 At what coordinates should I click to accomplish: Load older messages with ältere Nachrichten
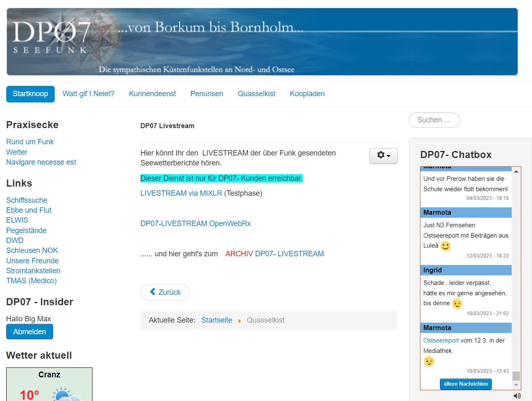(466, 384)
